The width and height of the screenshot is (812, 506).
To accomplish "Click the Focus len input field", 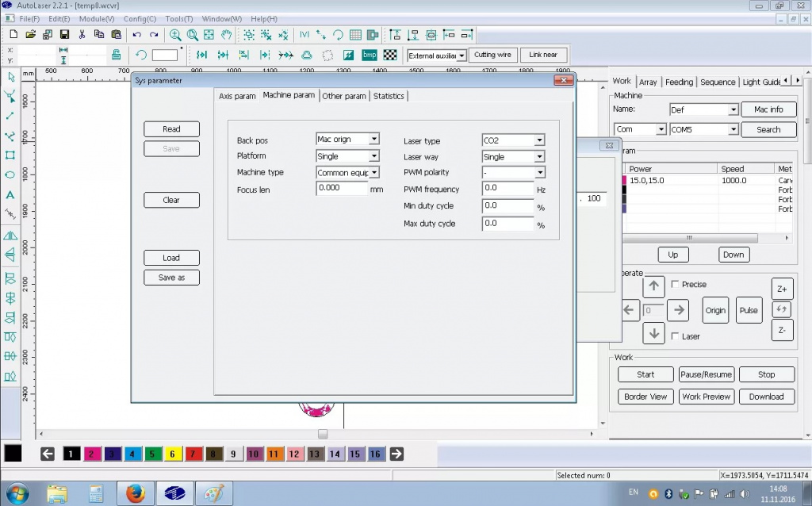I will 342,188.
